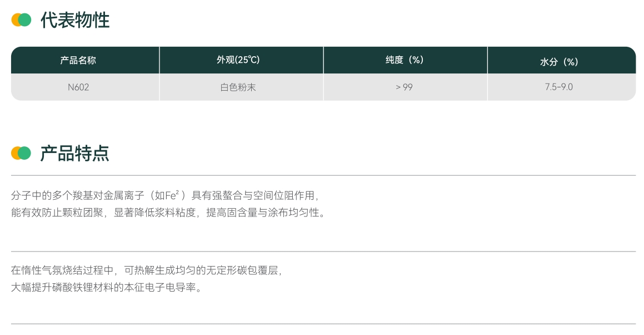Click the line starting with 大幅提升磷酸铁锂
This screenshot has width=644, height=335.
click(107, 288)
